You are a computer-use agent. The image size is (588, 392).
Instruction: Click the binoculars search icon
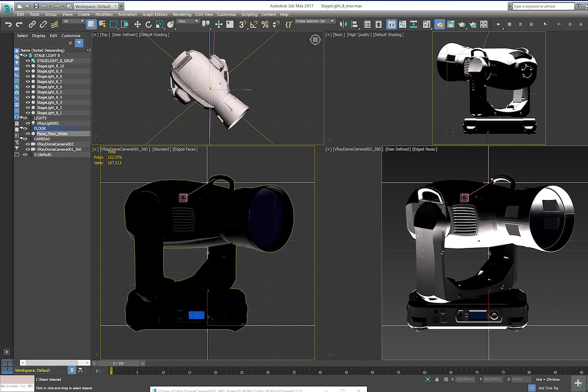tap(580, 6)
